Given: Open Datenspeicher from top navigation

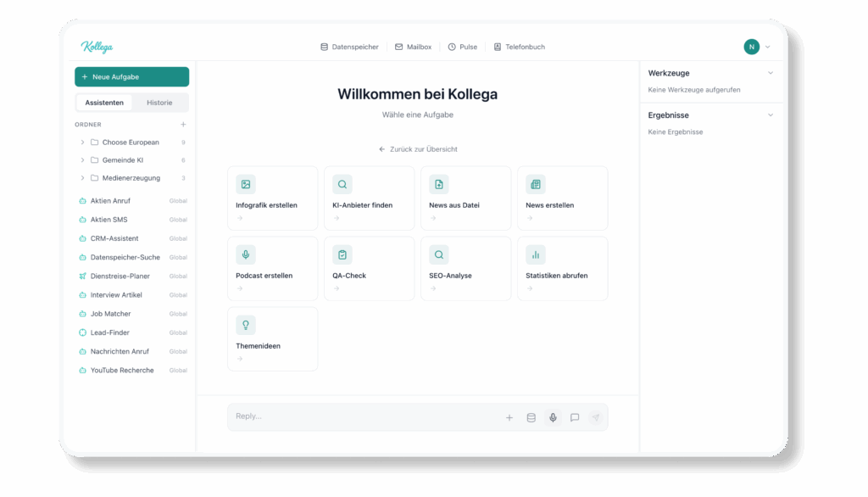Looking at the screenshot, I should (x=349, y=47).
